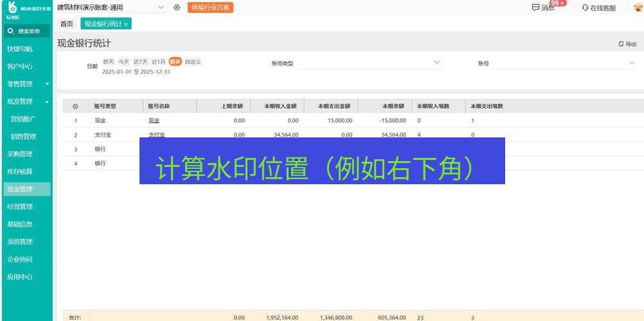This screenshot has width=644, height=321.
Task: Click the 体验行业方案 button
Action: (x=210, y=8)
